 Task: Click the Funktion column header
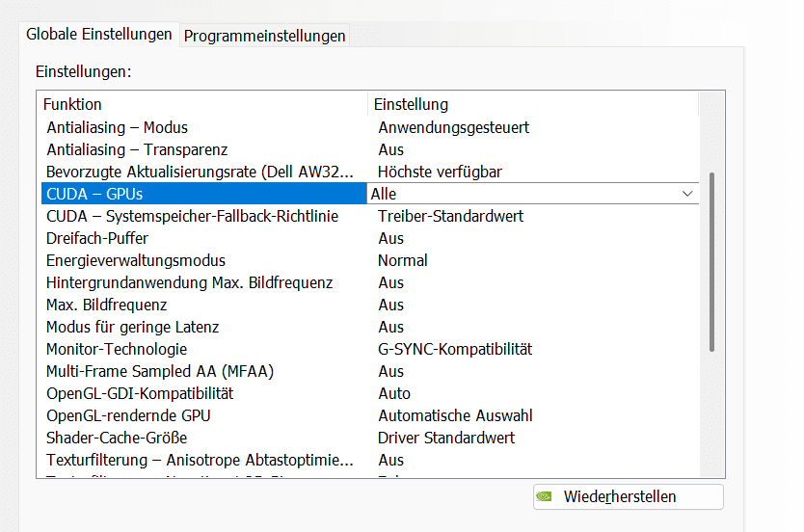click(x=204, y=104)
